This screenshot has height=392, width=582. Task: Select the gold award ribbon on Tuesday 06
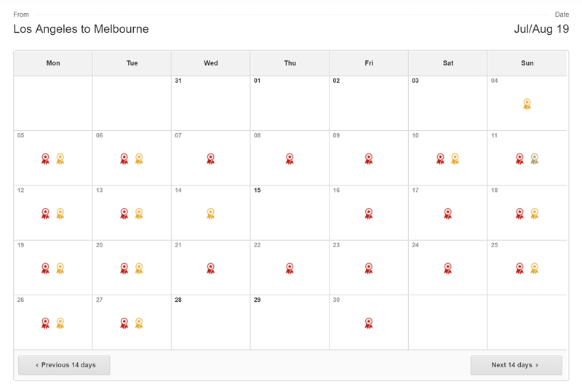click(x=139, y=159)
